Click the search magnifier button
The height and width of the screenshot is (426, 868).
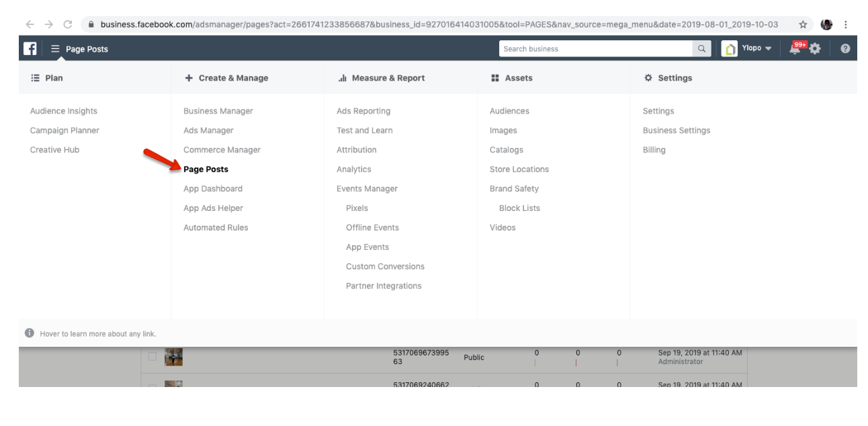coord(702,49)
